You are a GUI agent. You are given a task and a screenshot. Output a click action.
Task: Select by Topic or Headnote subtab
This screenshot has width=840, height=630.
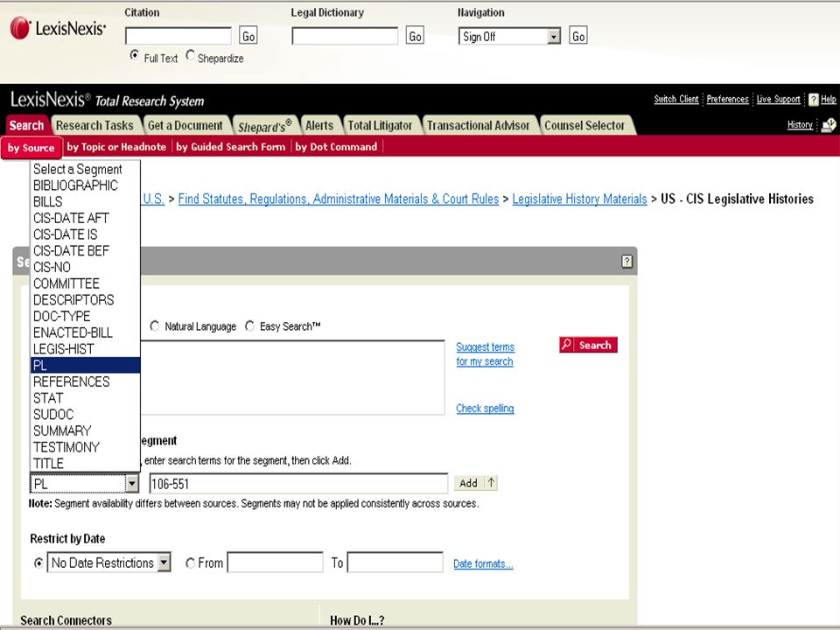[x=116, y=147]
